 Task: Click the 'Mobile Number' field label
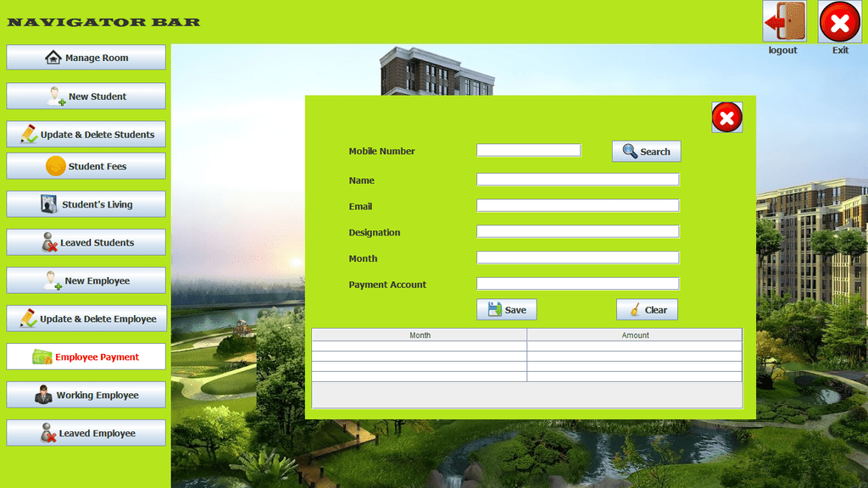[x=382, y=151]
